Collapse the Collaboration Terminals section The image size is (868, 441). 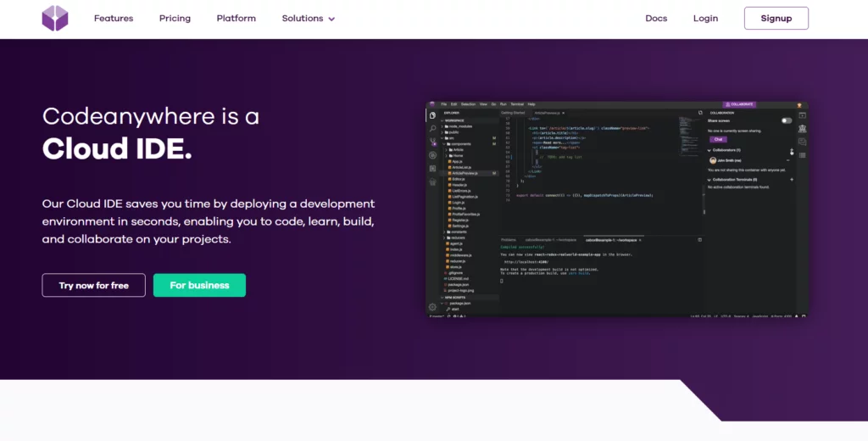point(709,180)
